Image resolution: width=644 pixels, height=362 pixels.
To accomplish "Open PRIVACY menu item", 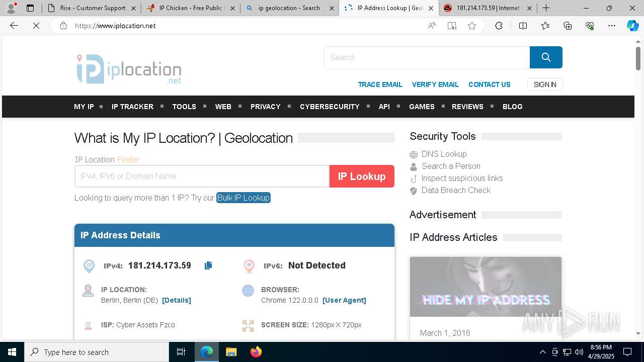I will (266, 107).
